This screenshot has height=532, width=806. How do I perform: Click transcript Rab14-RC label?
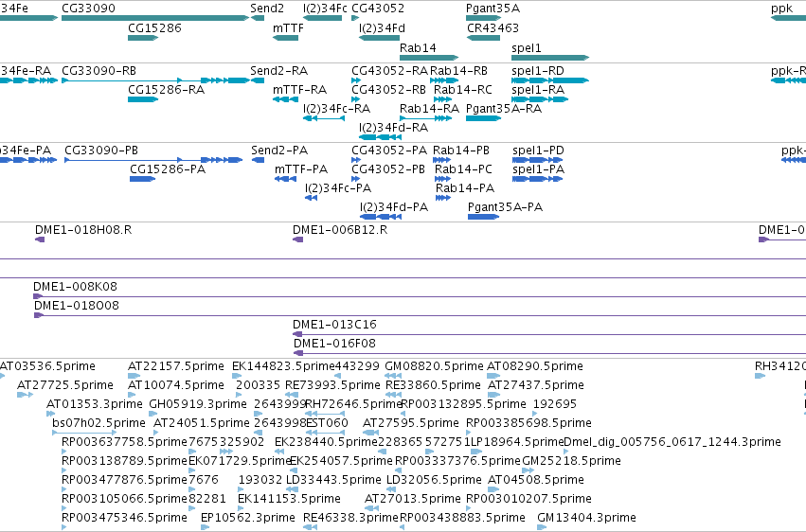[x=463, y=89]
